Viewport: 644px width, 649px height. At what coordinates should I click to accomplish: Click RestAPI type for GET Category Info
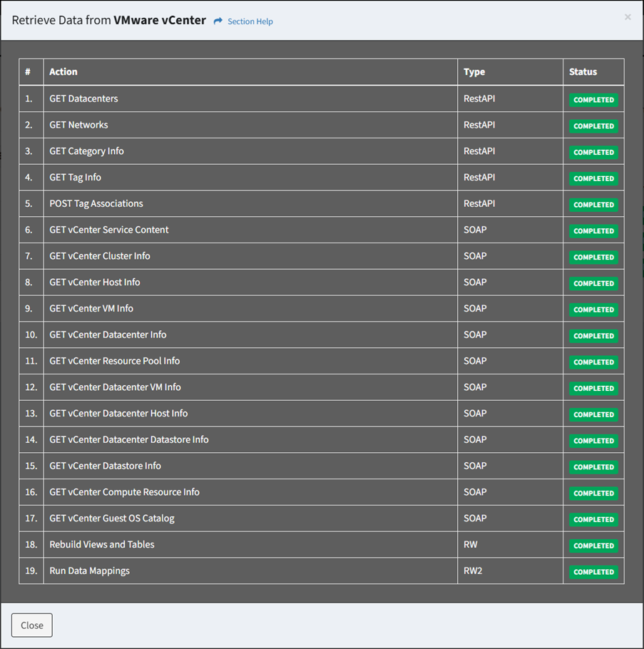[x=479, y=151]
